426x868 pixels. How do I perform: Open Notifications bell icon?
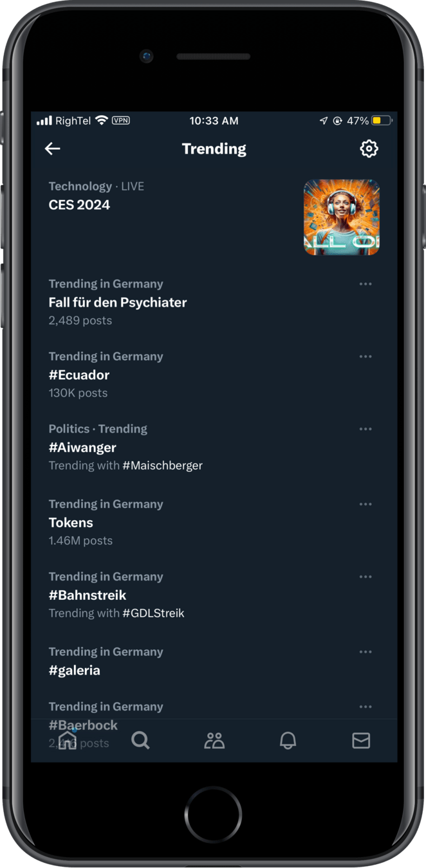tap(288, 741)
